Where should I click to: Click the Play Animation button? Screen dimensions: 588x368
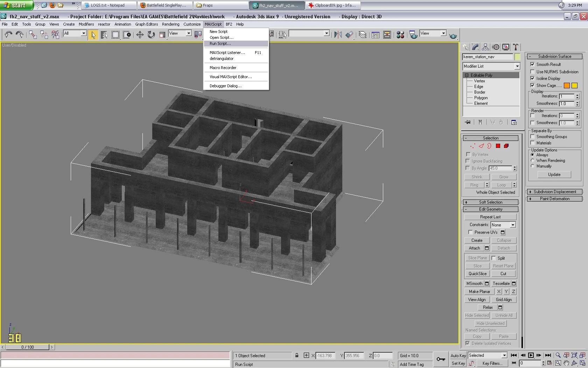[531, 355]
